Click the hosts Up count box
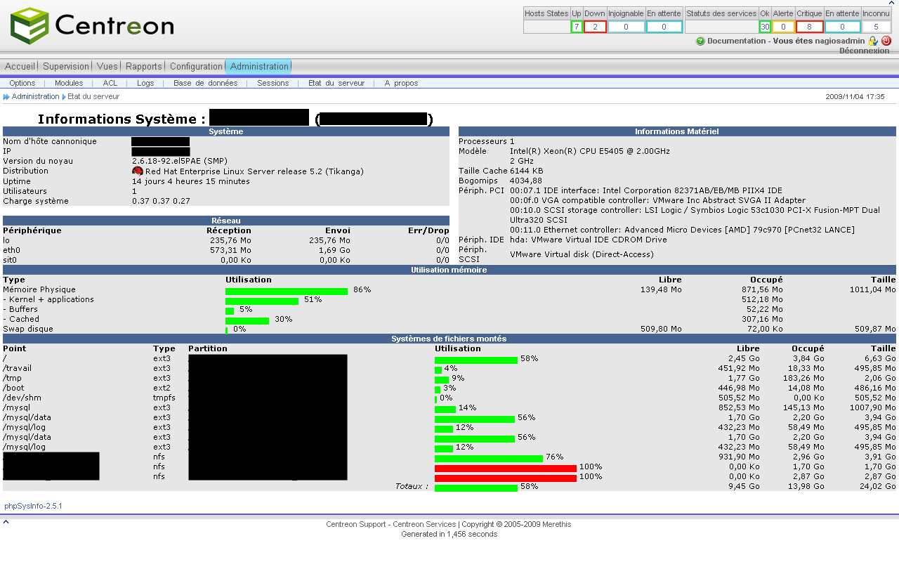Viewport: 899px width, 588px height. (577, 27)
